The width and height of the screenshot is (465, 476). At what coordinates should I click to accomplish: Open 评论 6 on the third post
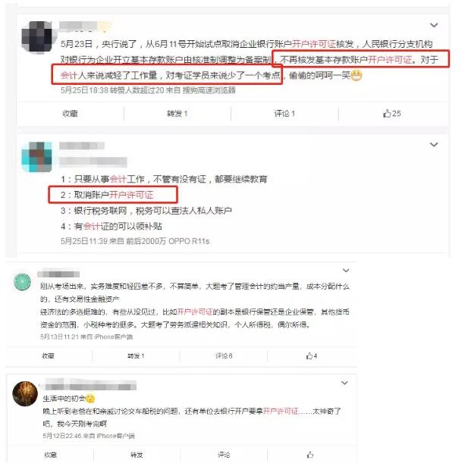224,355
